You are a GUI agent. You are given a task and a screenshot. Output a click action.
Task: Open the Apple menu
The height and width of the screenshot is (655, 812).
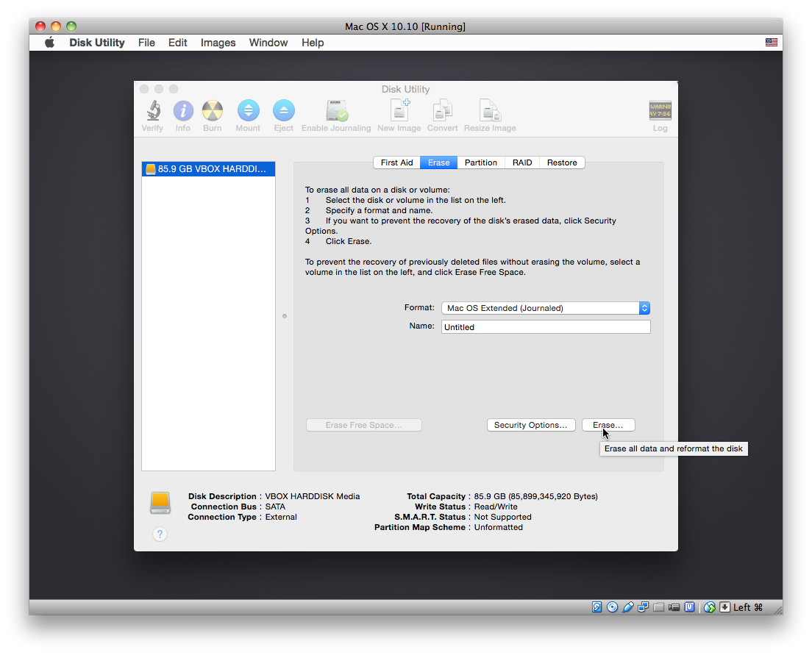pos(50,43)
